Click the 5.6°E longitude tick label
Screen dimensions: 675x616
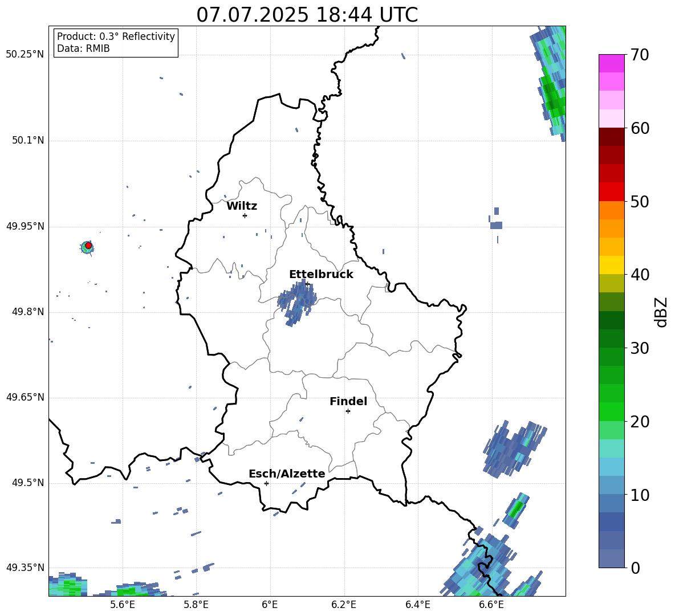(123, 605)
